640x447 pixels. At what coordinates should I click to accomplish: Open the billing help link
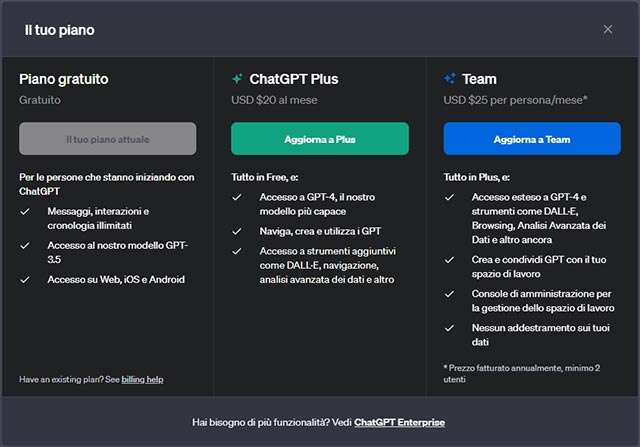coord(142,380)
